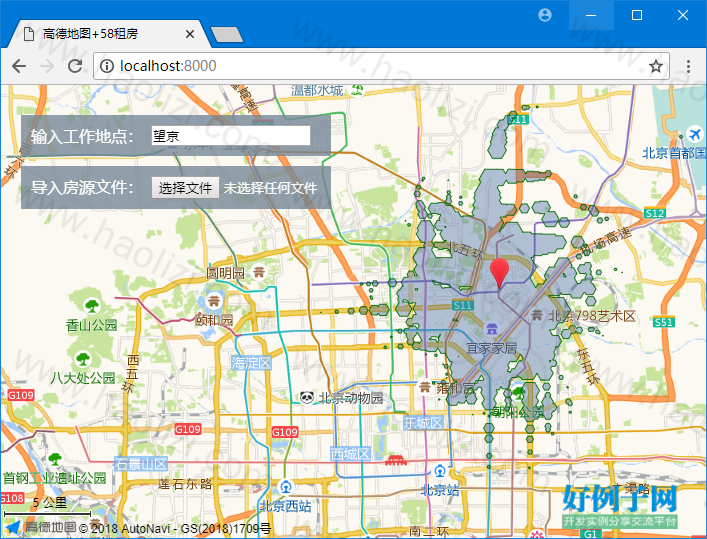The width and height of the screenshot is (707, 539).
Task: Click the site info icon in address bar
Action: (x=107, y=66)
